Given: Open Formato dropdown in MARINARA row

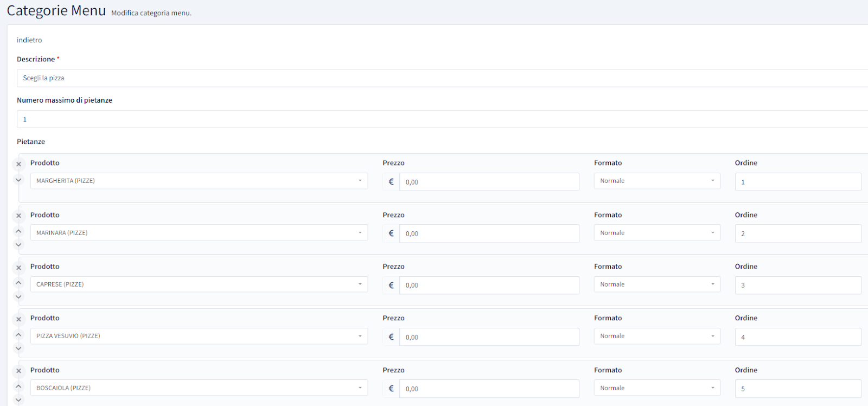Looking at the screenshot, I should click(657, 233).
